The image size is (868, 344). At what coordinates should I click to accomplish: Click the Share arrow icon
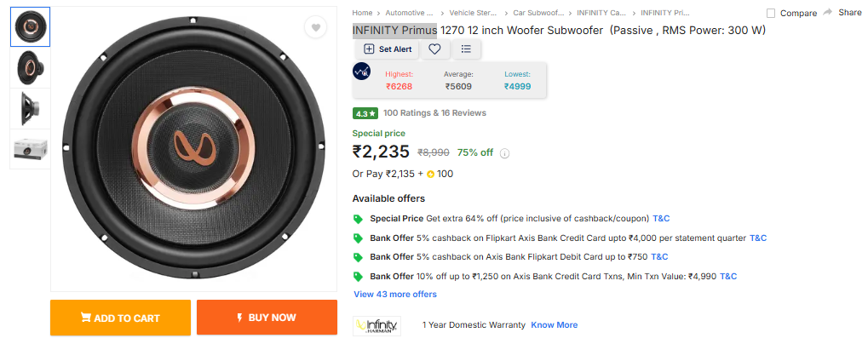pyautogui.click(x=827, y=13)
